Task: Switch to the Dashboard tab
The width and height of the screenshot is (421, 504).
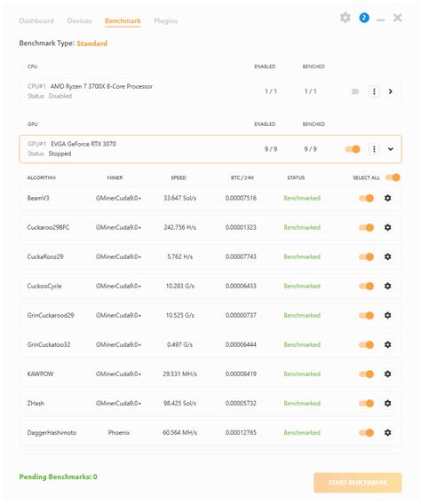Action: (36, 21)
